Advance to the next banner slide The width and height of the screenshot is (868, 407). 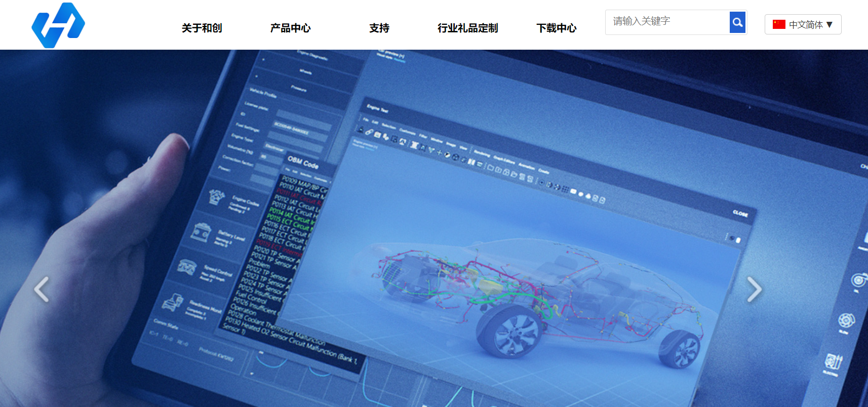[x=754, y=289]
